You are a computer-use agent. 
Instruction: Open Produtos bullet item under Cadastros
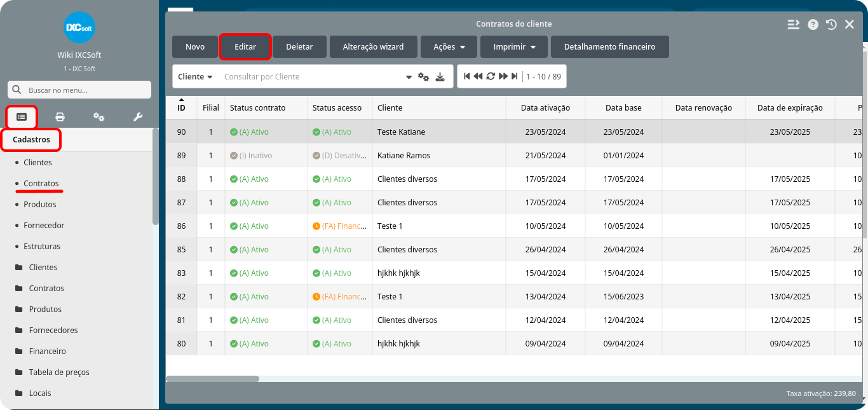pos(40,205)
